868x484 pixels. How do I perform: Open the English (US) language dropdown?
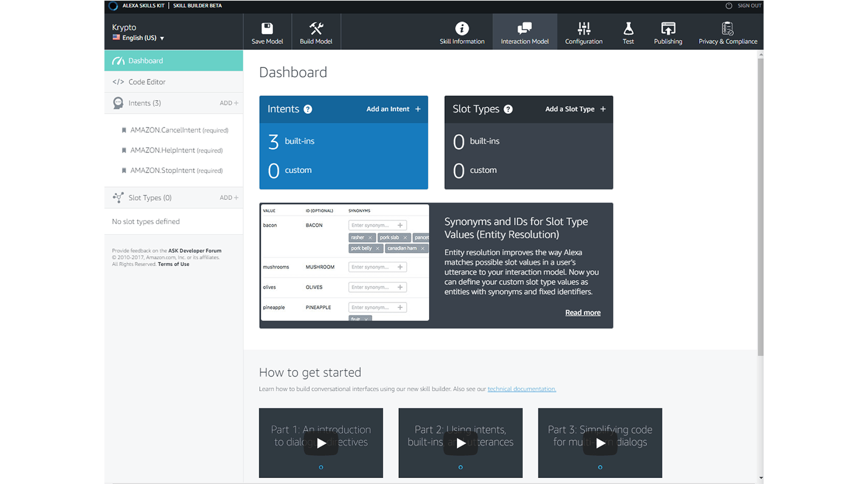pos(138,38)
